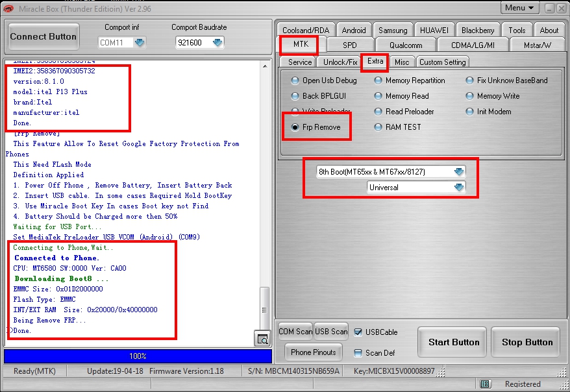Click the "IMEI2:358367090305732" log line
This screenshot has width=570, height=392.
coord(54,71)
